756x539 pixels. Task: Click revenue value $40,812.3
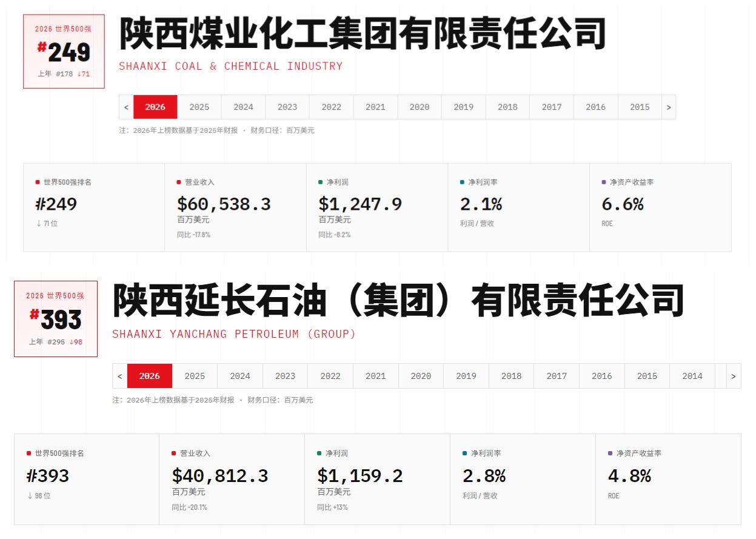pos(220,475)
